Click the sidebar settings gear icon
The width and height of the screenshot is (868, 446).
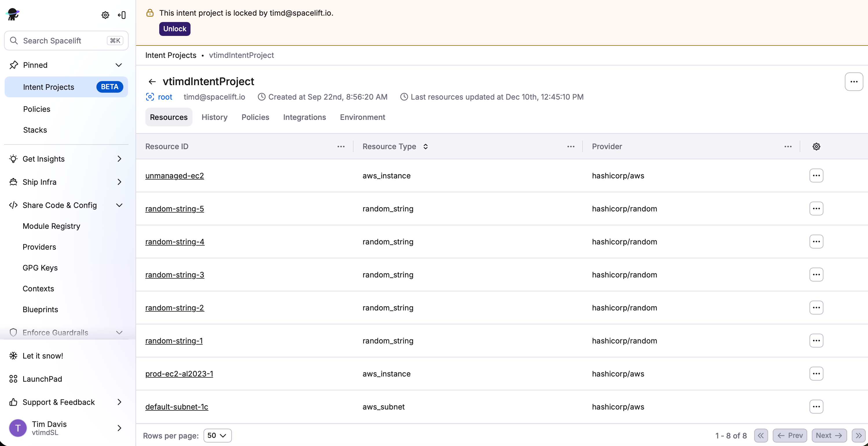point(105,15)
